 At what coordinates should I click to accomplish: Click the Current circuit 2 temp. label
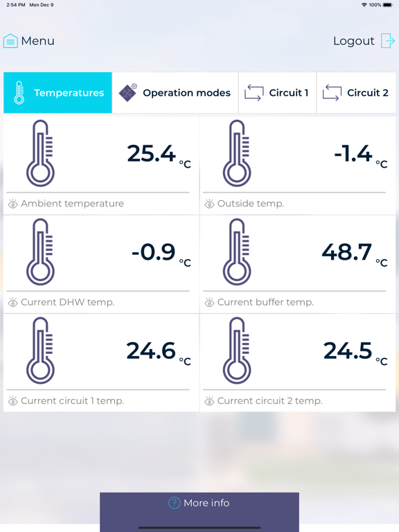[x=269, y=400]
